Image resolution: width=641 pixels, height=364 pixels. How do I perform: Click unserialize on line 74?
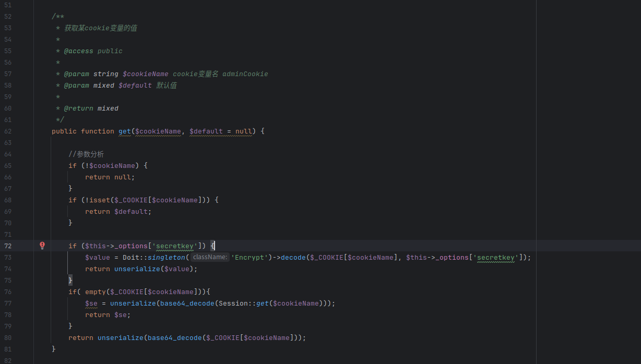[x=137, y=269]
